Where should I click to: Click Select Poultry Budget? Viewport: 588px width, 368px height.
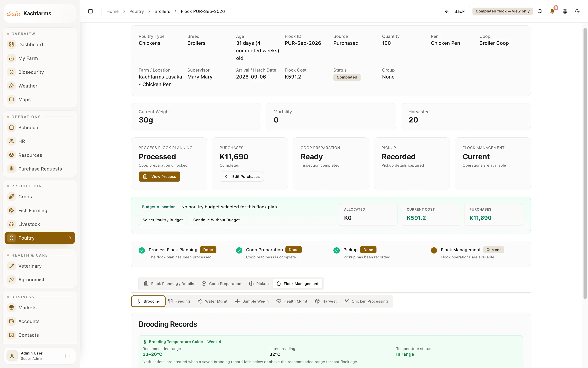coord(163,220)
